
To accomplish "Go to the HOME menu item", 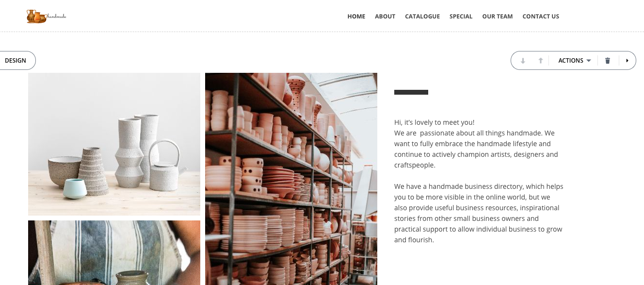I will coord(356,17).
